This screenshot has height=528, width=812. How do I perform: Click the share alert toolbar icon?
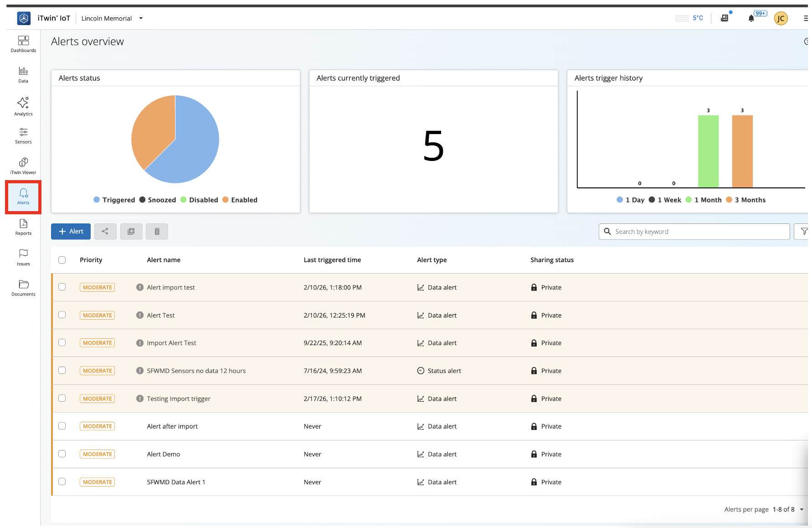(105, 232)
